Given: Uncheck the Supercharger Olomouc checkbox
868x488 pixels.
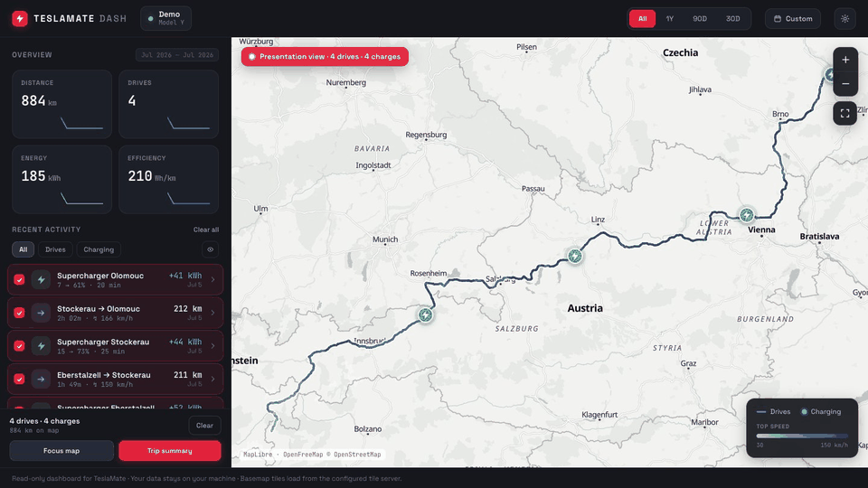Looking at the screenshot, I should click(x=19, y=279).
